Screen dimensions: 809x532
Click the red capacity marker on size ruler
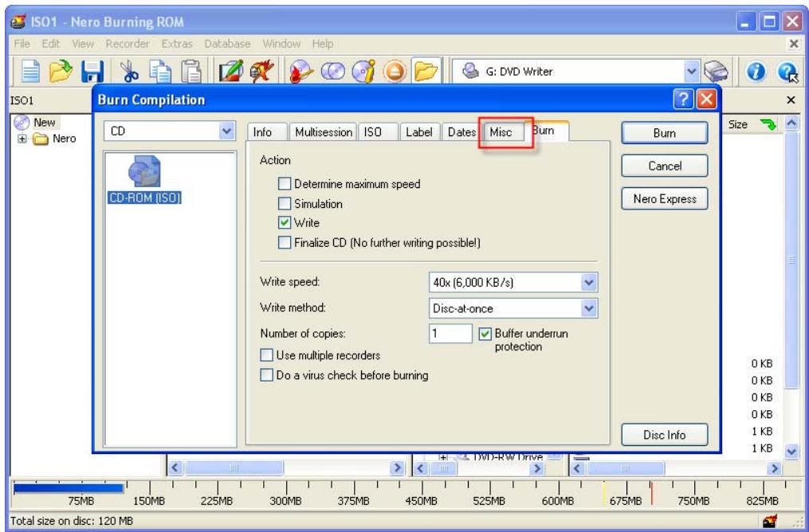point(651,493)
